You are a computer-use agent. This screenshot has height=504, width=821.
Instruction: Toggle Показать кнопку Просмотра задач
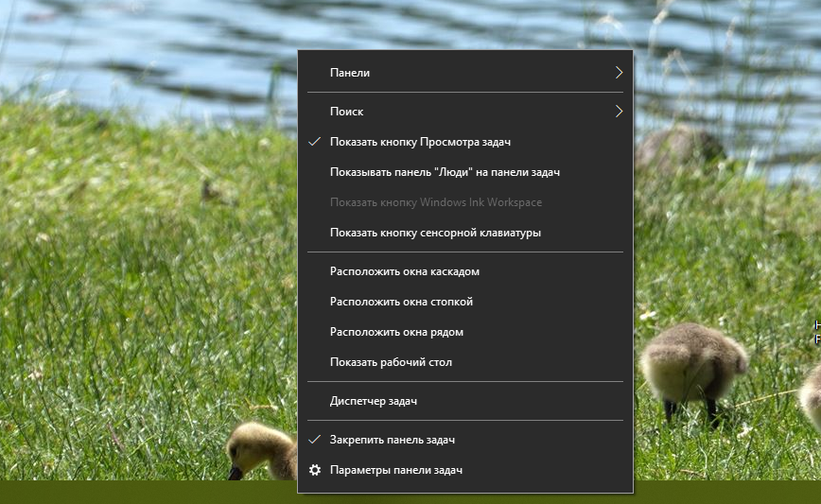(465, 142)
